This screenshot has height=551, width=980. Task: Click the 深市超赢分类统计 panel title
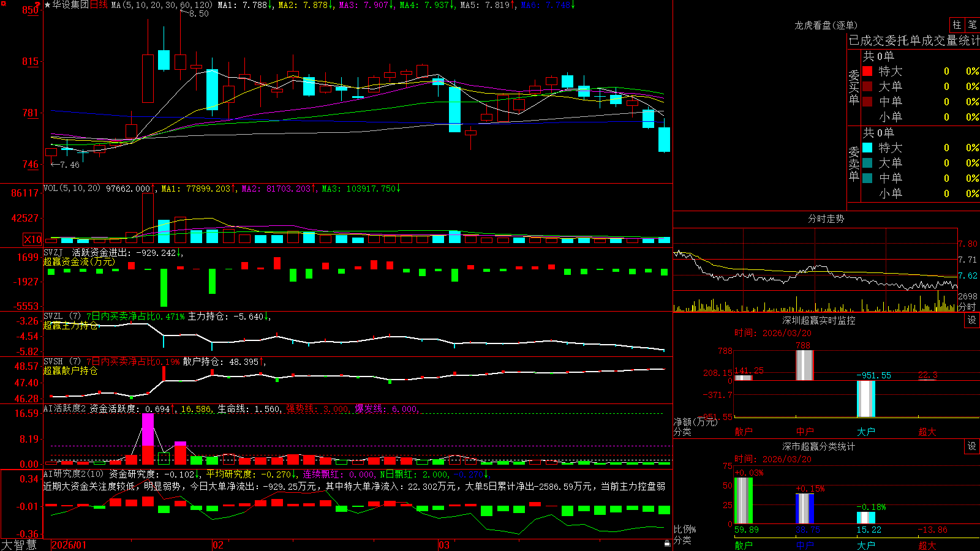click(x=819, y=446)
